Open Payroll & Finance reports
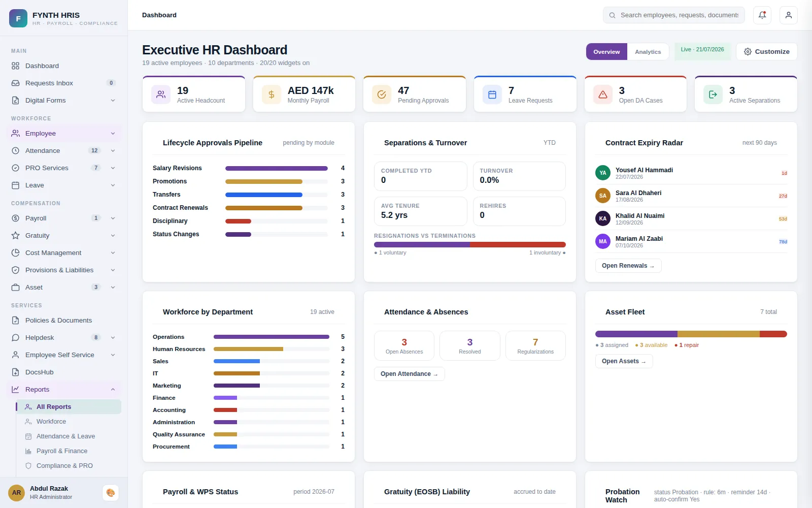This screenshot has width=812, height=508. pos(69,451)
